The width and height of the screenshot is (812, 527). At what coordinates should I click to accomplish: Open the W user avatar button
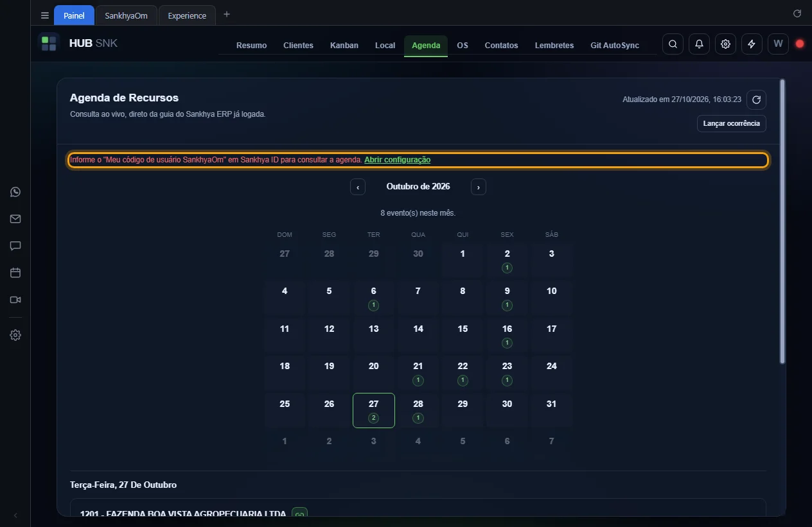(778, 44)
